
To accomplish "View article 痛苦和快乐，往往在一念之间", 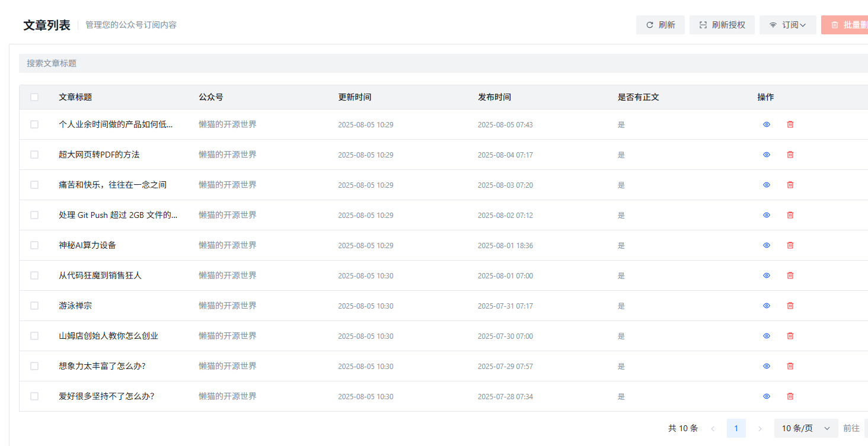I will click(x=767, y=185).
